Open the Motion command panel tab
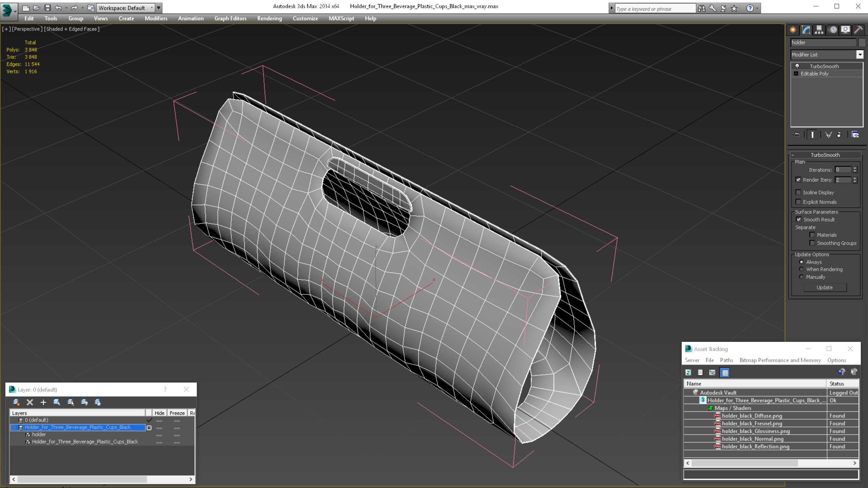 (x=833, y=30)
